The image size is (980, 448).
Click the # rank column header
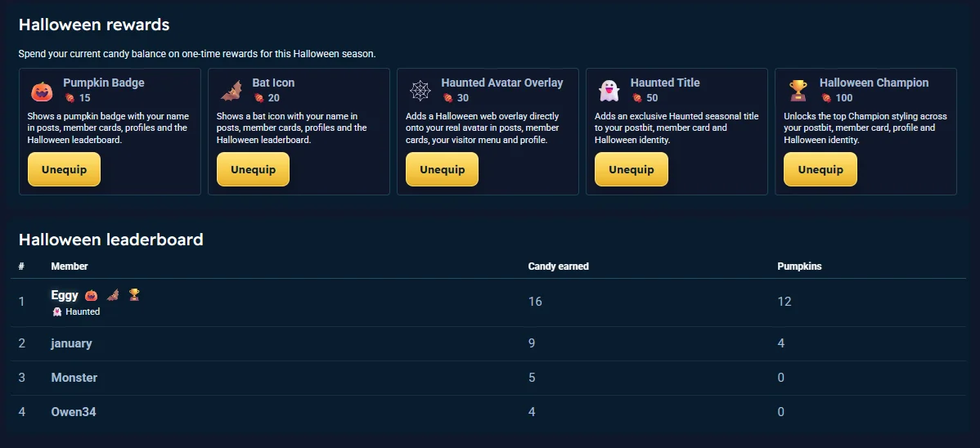coord(21,267)
